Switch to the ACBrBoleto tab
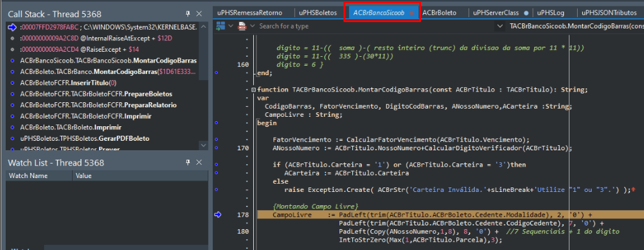 pos(439,13)
